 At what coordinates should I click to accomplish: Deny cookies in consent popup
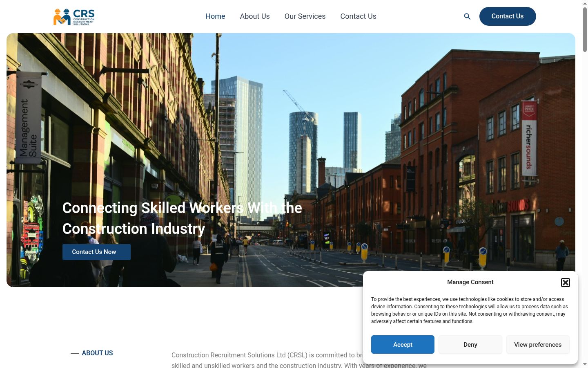(470, 345)
